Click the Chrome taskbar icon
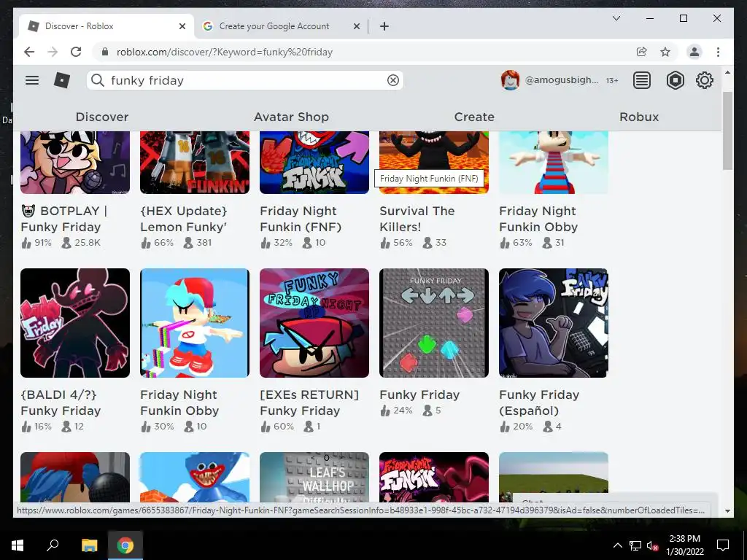Image resolution: width=747 pixels, height=560 pixels. pyautogui.click(x=125, y=545)
